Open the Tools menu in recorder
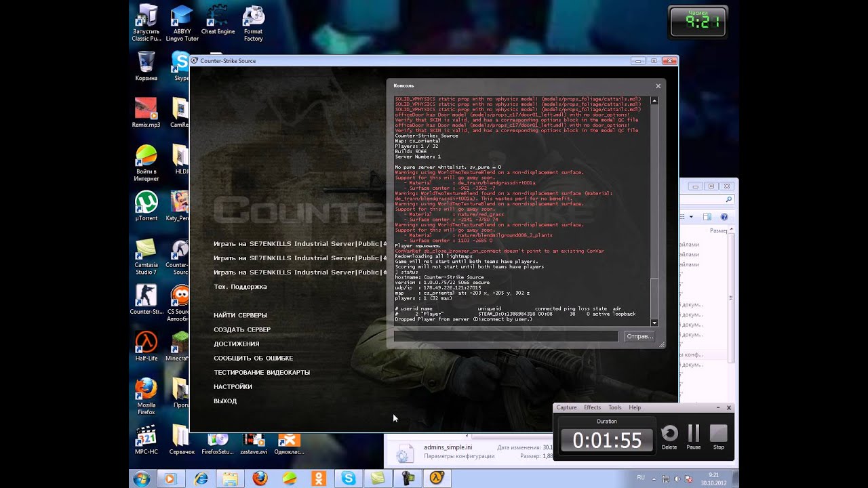The width and height of the screenshot is (868, 488). click(614, 407)
